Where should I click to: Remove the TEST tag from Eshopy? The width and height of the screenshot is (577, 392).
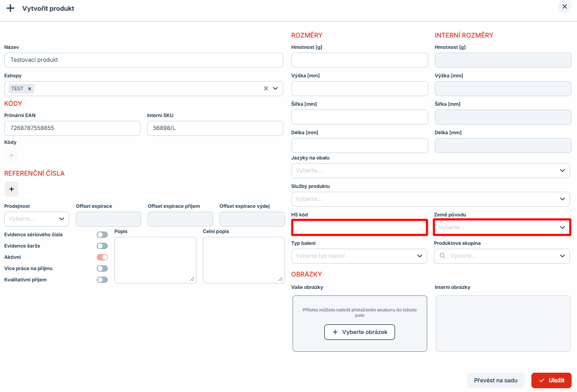point(30,89)
